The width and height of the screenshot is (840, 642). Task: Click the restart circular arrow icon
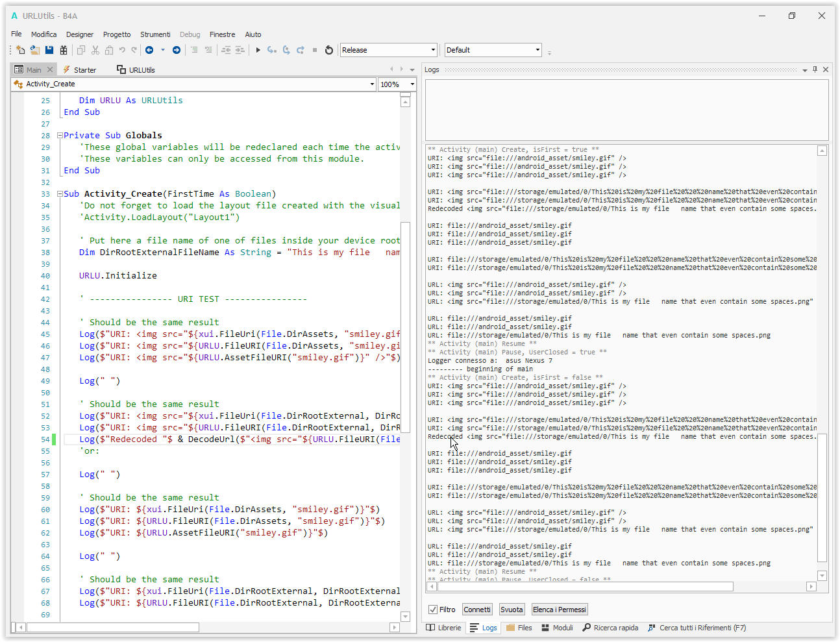[329, 50]
